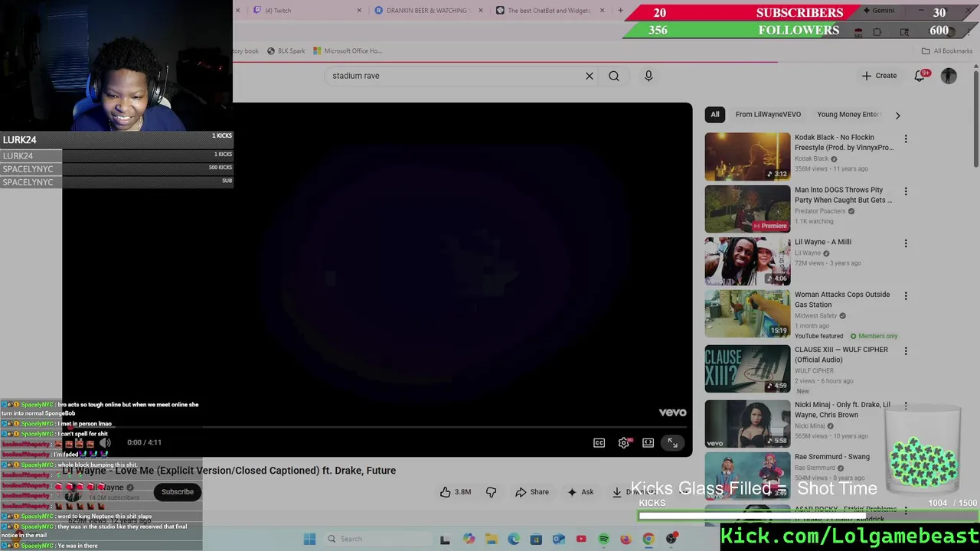980x551 pixels.
Task: Open a new browser tab
Action: tap(621, 11)
